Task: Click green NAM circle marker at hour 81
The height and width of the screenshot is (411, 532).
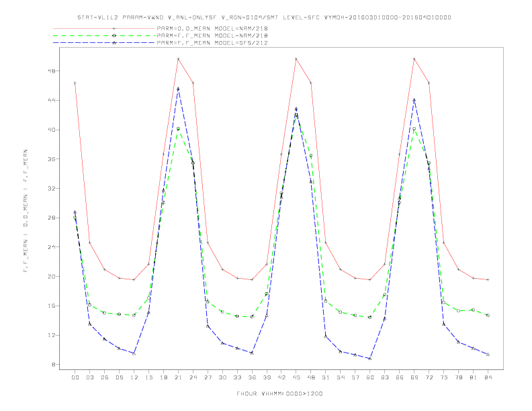Action: click(x=474, y=310)
